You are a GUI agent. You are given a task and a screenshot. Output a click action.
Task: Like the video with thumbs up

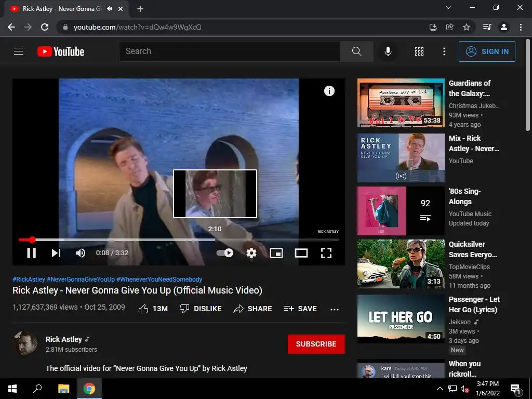(153, 309)
